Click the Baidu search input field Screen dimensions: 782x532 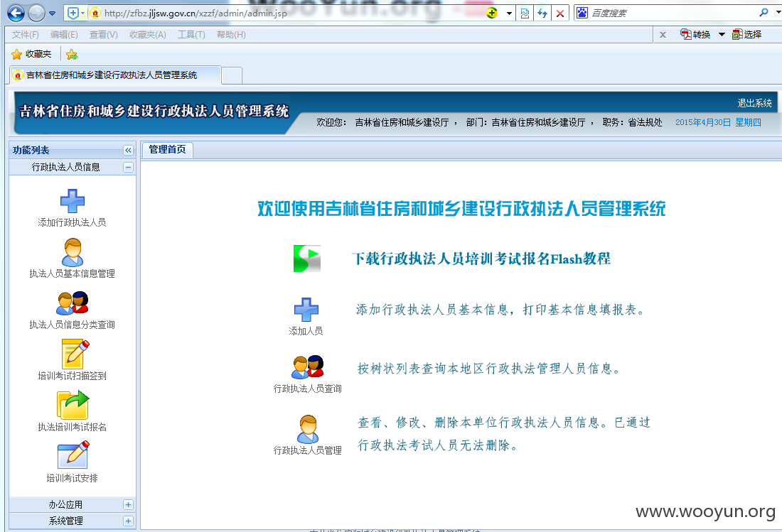[672, 13]
